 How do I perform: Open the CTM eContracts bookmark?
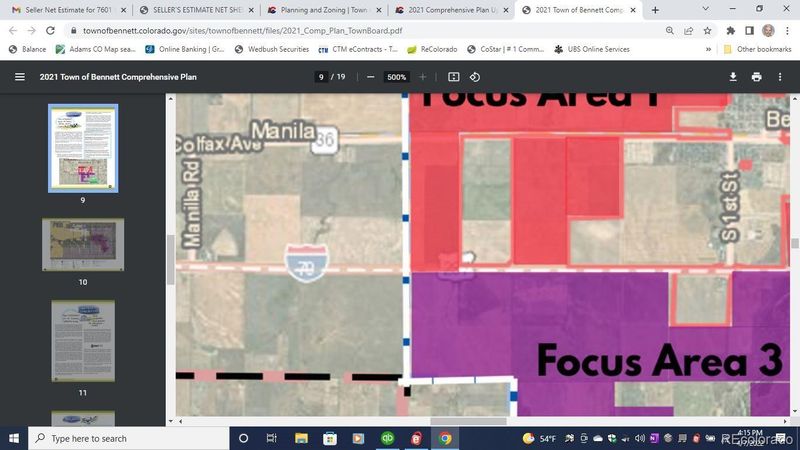pyautogui.click(x=358, y=49)
